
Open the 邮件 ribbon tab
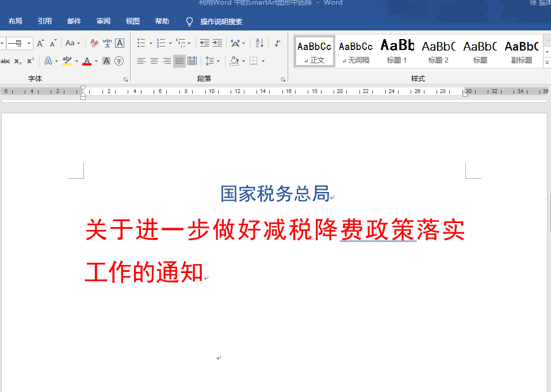[x=74, y=21]
